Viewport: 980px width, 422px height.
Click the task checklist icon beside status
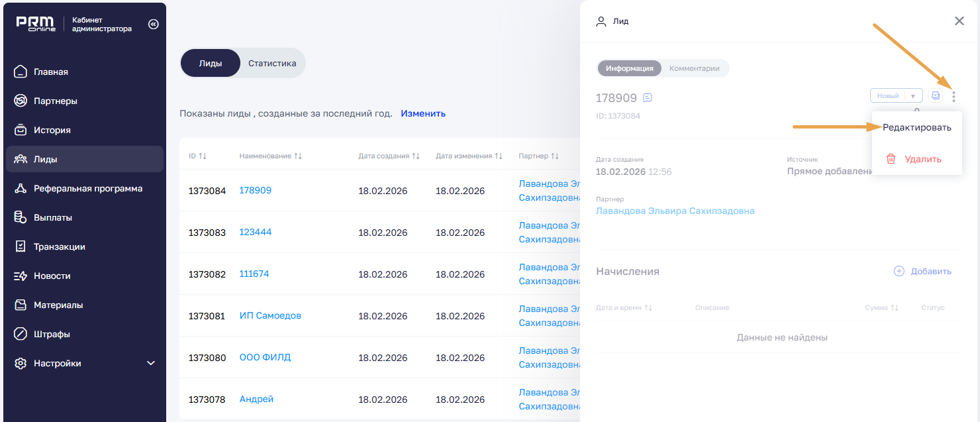935,96
